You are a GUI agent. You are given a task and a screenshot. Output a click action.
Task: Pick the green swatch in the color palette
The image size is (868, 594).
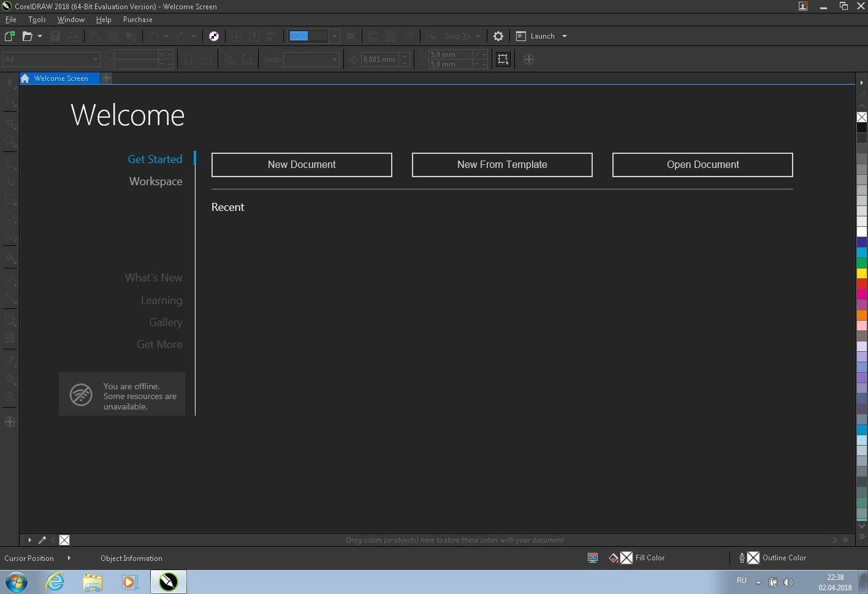862,263
